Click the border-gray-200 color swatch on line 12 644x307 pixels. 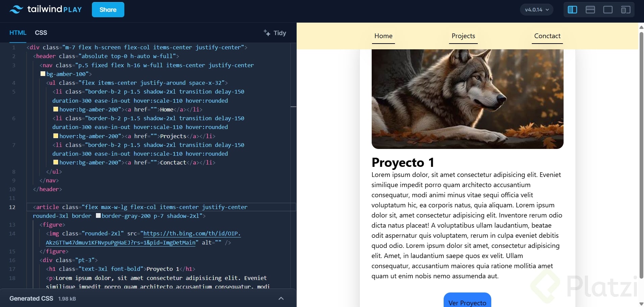(98, 215)
